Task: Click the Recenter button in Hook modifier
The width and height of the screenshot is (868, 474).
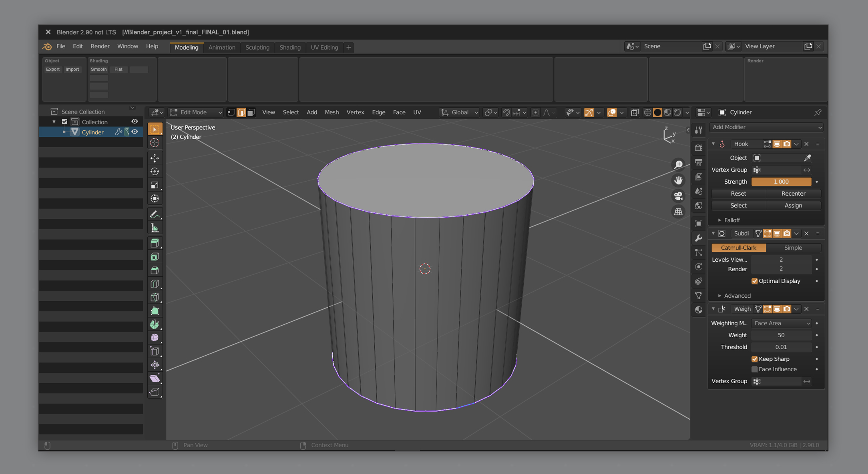Action: coord(793,194)
